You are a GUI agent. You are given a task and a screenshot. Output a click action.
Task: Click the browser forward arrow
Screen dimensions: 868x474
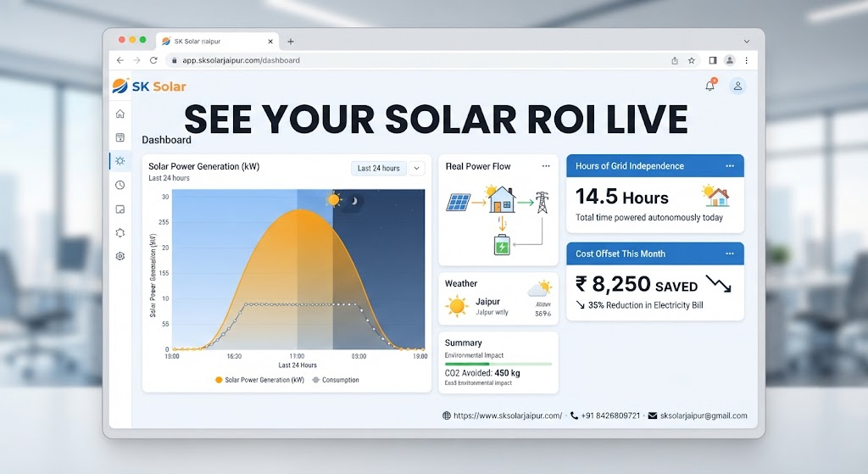pyautogui.click(x=136, y=60)
